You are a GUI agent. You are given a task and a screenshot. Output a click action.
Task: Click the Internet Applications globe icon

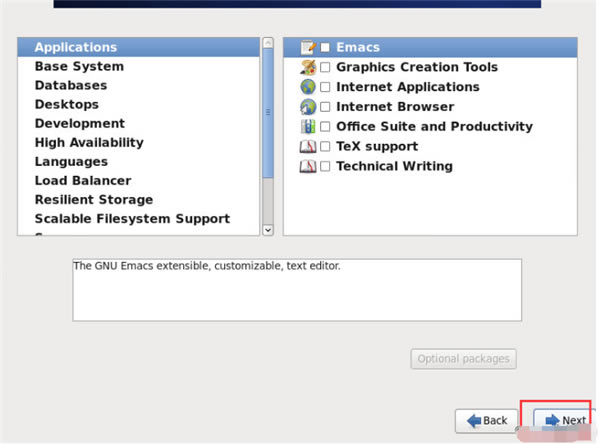point(308,87)
